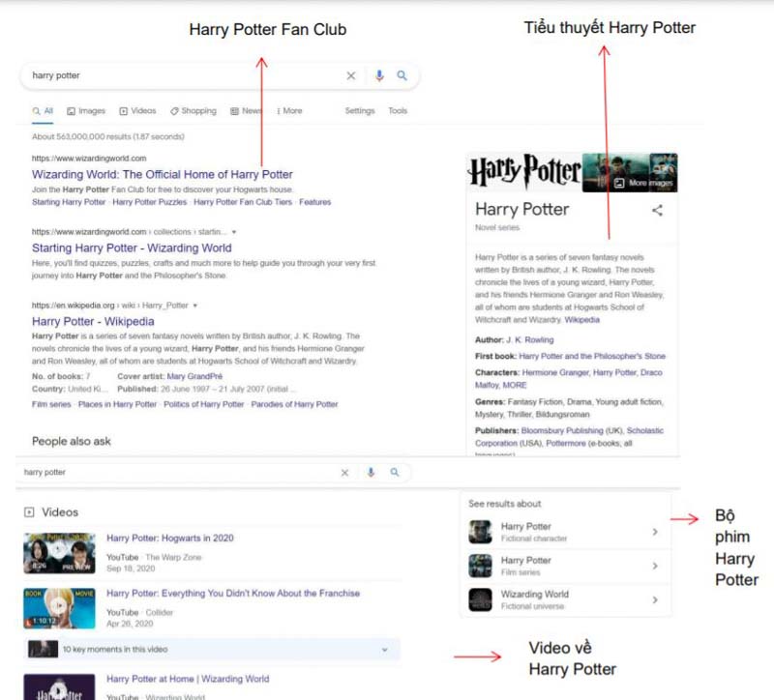This screenshot has height=700, width=774.
Task: Expand the "10 key moments in this video" section
Action: [x=386, y=650]
